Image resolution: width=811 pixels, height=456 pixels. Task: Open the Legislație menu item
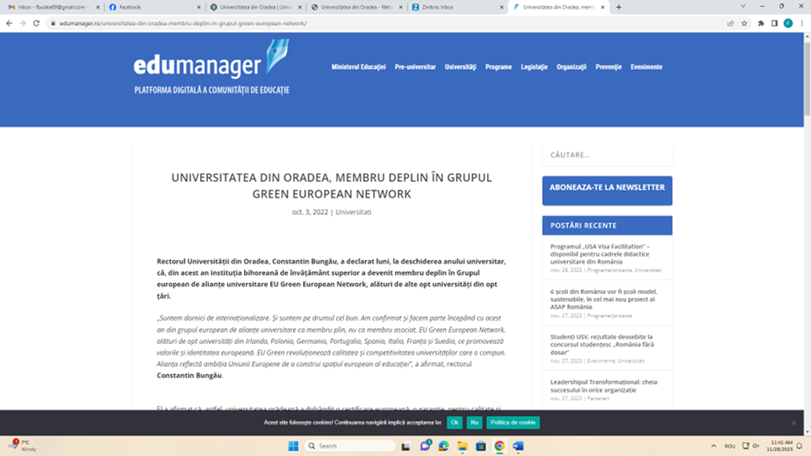[x=534, y=67]
